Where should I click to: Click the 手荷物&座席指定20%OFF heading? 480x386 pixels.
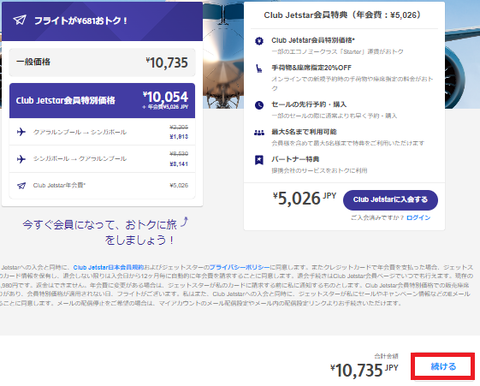pos(311,68)
